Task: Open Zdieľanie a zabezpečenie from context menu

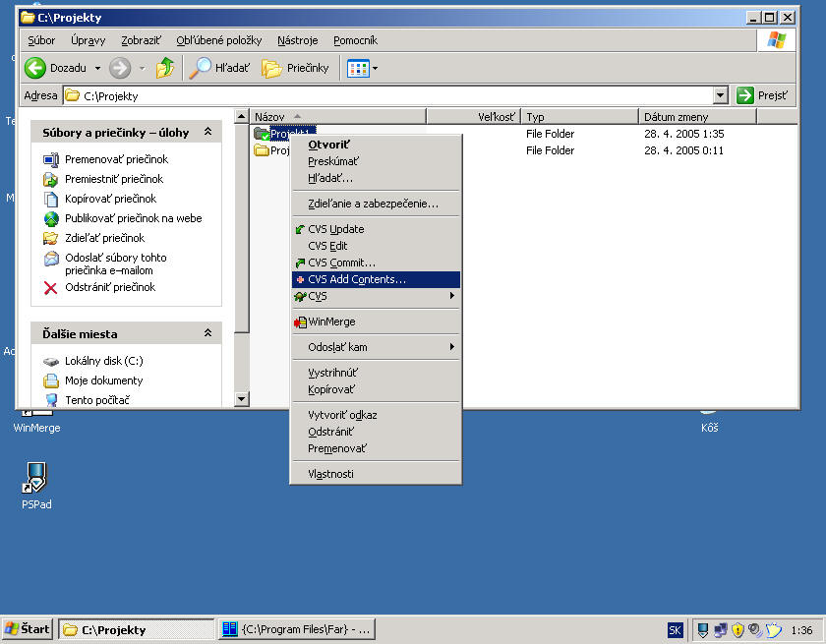Action: 376,204
